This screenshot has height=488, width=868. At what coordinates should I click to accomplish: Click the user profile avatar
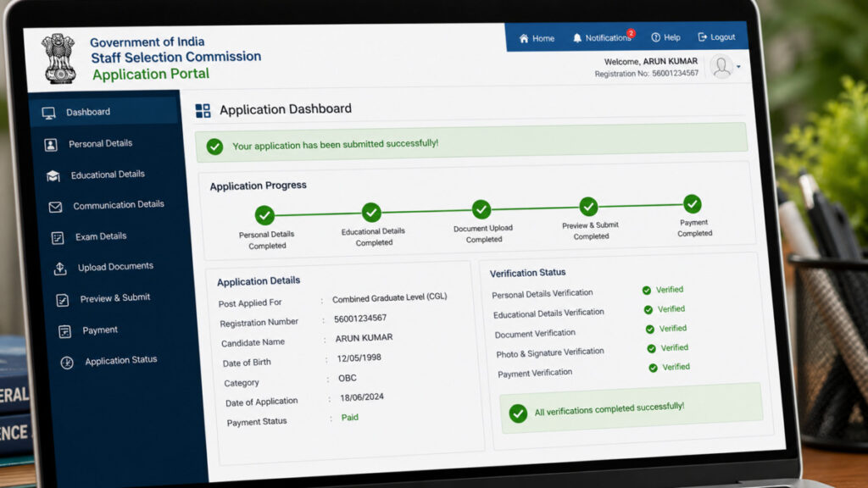[x=721, y=67]
